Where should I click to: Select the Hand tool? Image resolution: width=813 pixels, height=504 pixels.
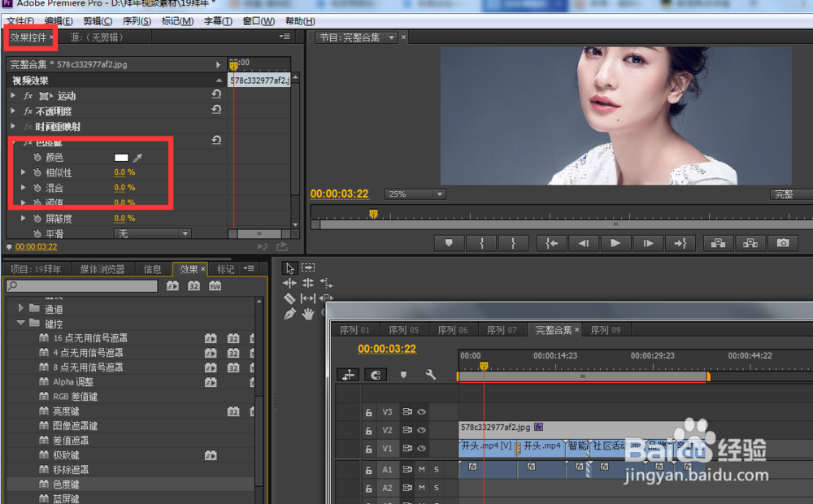pyautogui.click(x=308, y=314)
